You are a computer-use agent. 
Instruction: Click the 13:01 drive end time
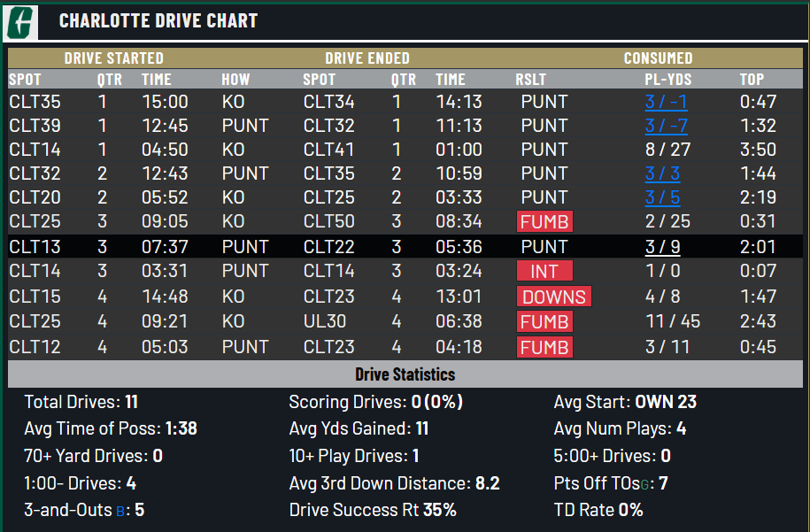(x=459, y=297)
